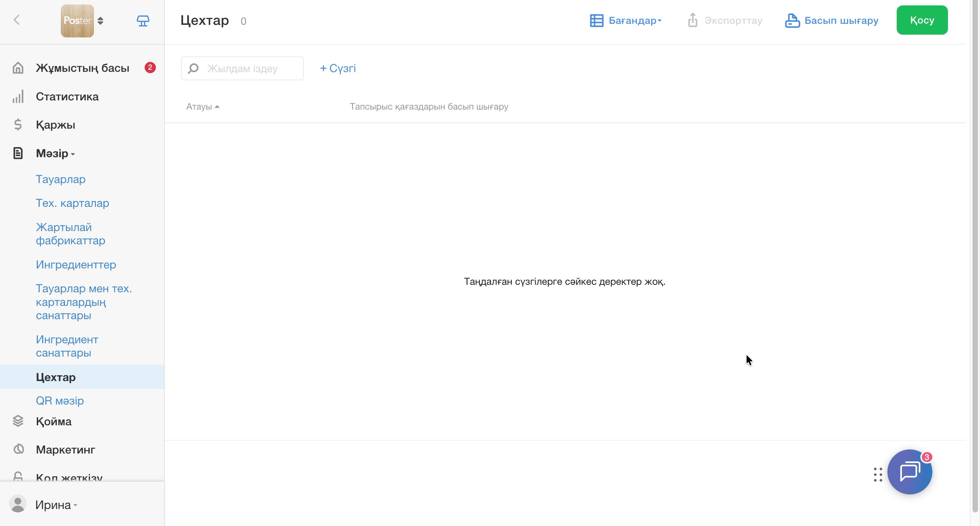Click the chat unread badge 3
980x526 pixels.
point(927,457)
